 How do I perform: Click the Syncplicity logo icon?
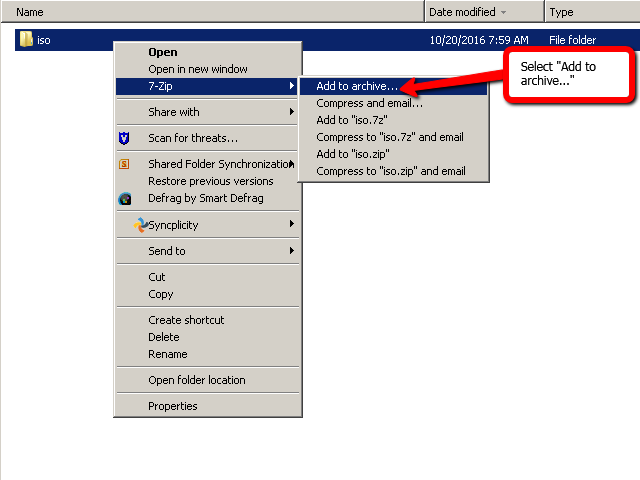coord(140,225)
